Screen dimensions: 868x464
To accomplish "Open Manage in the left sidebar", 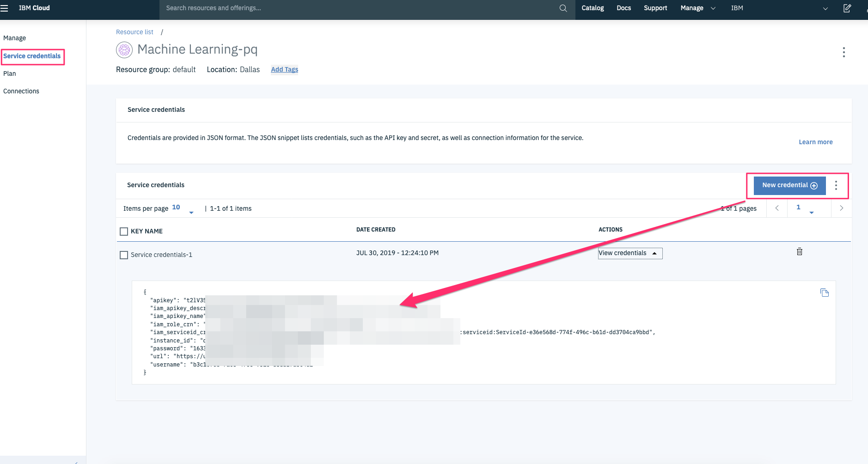I will point(15,38).
